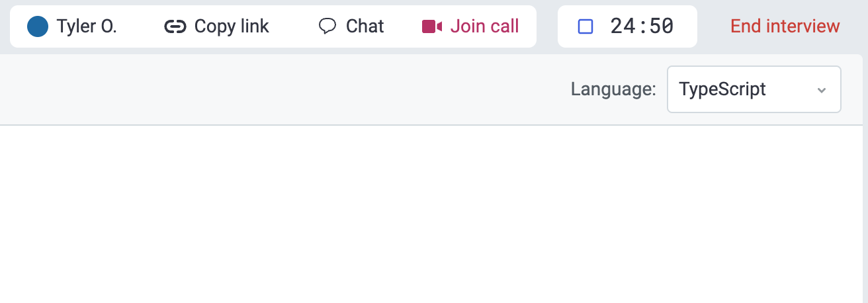
Task: Expand the language chevron arrow
Action: click(822, 90)
